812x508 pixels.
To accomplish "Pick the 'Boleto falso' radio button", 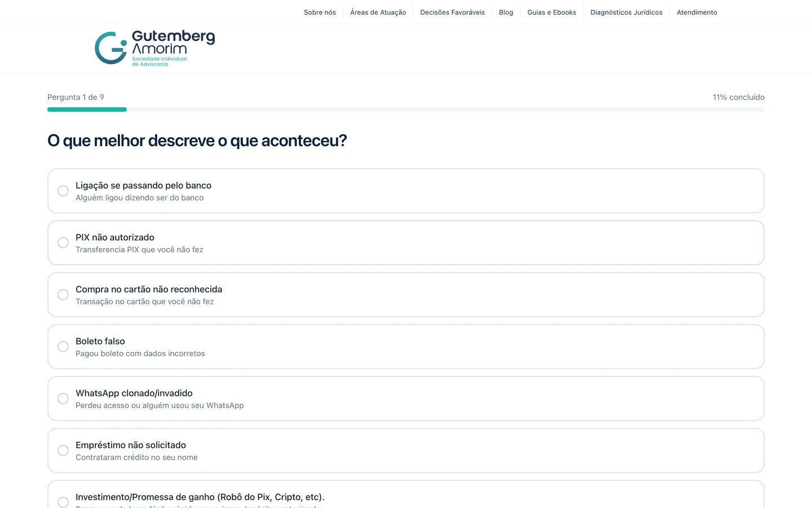I will tap(63, 347).
